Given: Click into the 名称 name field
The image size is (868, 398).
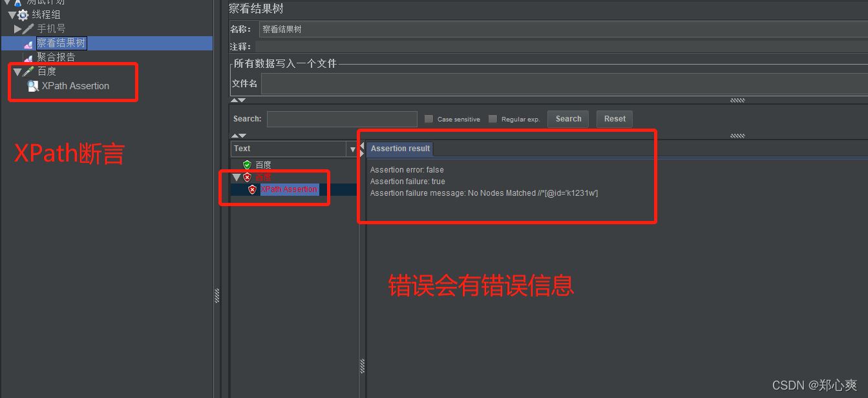Looking at the screenshot, I should (x=563, y=29).
